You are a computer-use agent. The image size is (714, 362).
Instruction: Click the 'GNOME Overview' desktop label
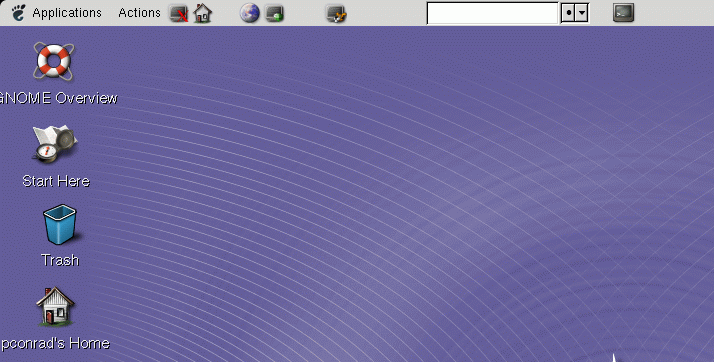58,98
